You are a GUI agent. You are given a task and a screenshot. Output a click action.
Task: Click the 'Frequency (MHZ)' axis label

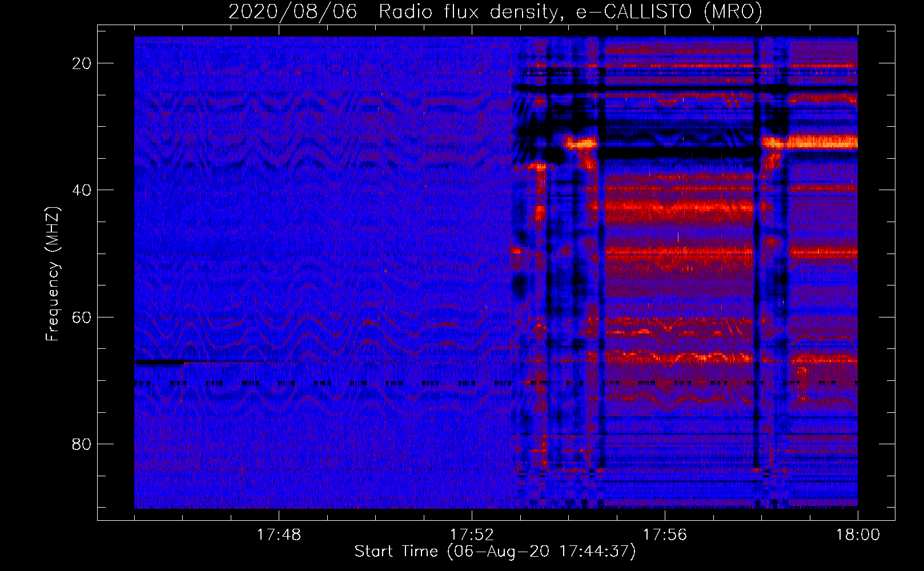click(x=53, y=274)
